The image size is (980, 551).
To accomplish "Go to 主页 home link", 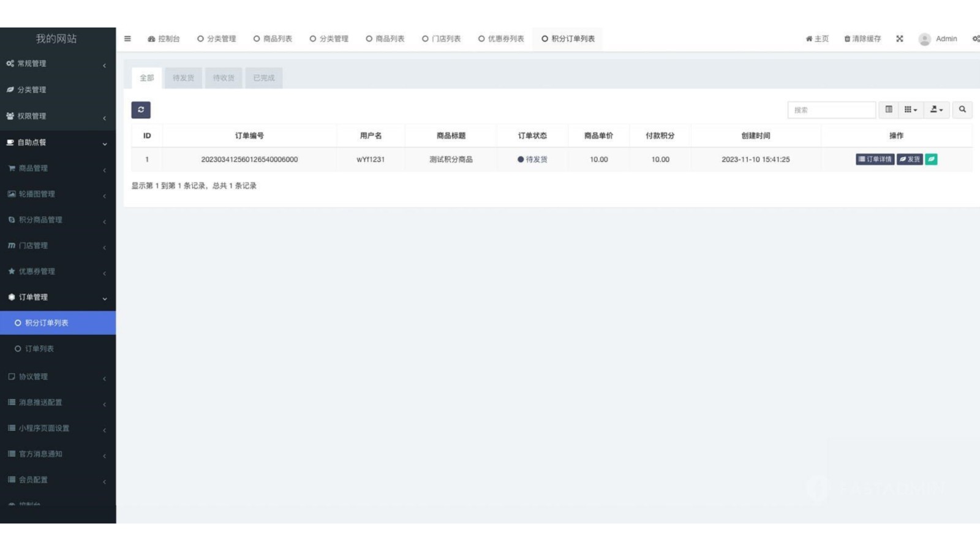I will (817, 39).
